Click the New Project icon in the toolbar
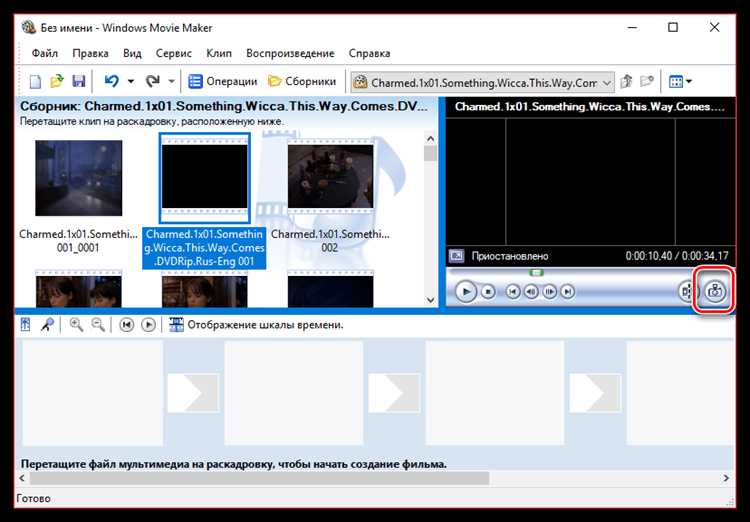Screen dimensions: 750x522 pyautogui.click(x=36, y=82)
